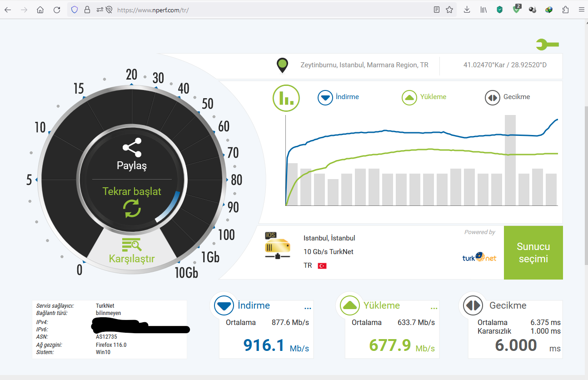
Task: Click 'Karasızlık 1.000 ms' jitter value
Action: point(519,331)
